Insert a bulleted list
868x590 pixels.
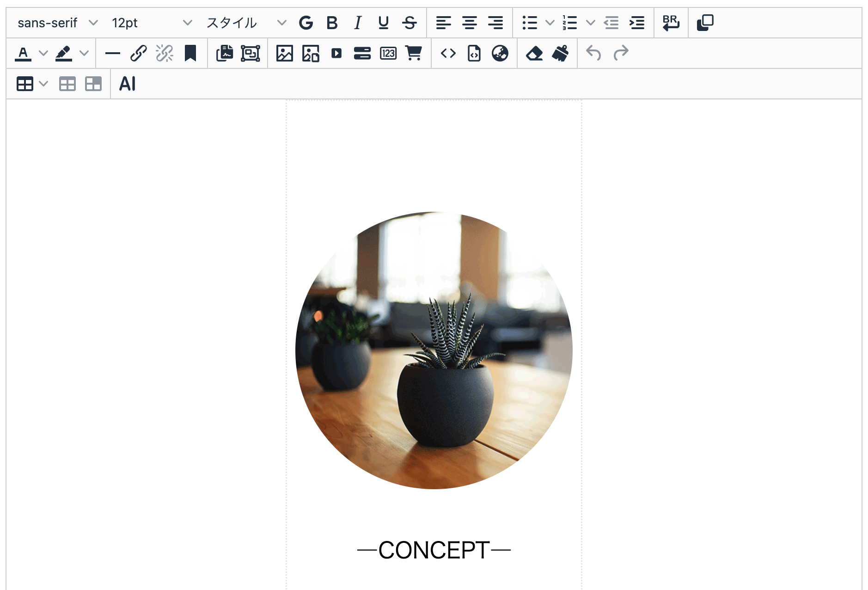[x=530, y=23]
